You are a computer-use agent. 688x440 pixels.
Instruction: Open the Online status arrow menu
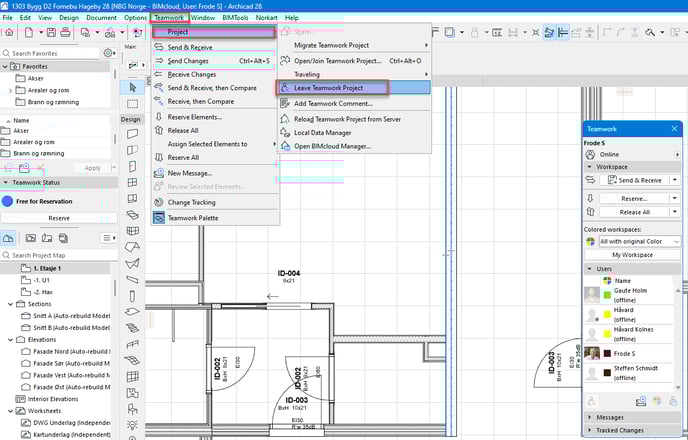(677, 154)
